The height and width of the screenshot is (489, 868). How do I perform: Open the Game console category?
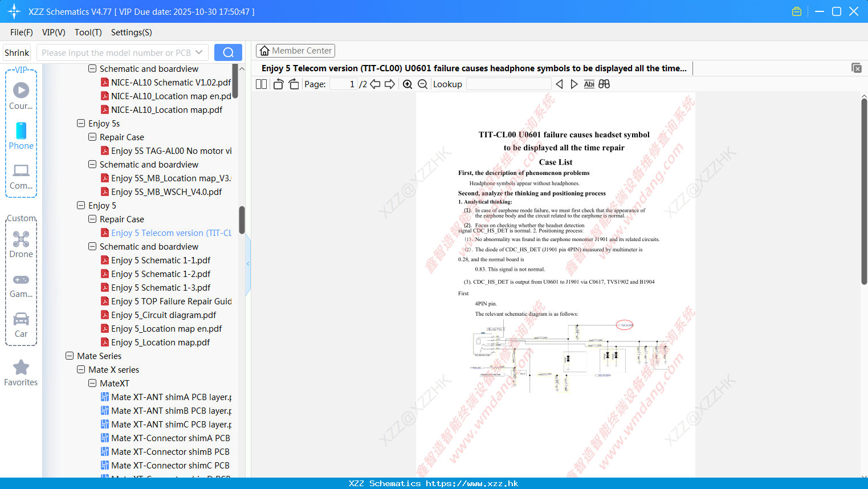pos(21,285)
